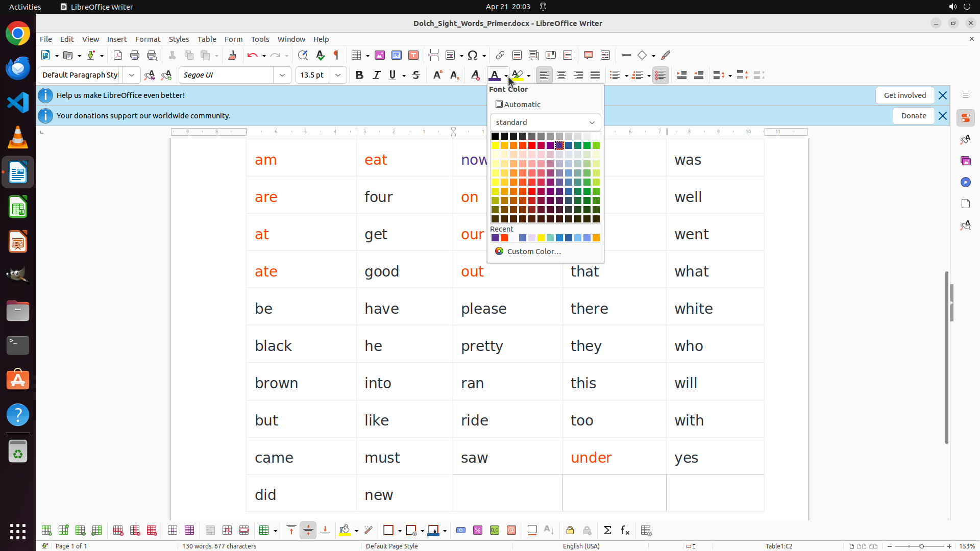Toggle Bold formatting
Screen dimensions: 980x551
(359, 75)
